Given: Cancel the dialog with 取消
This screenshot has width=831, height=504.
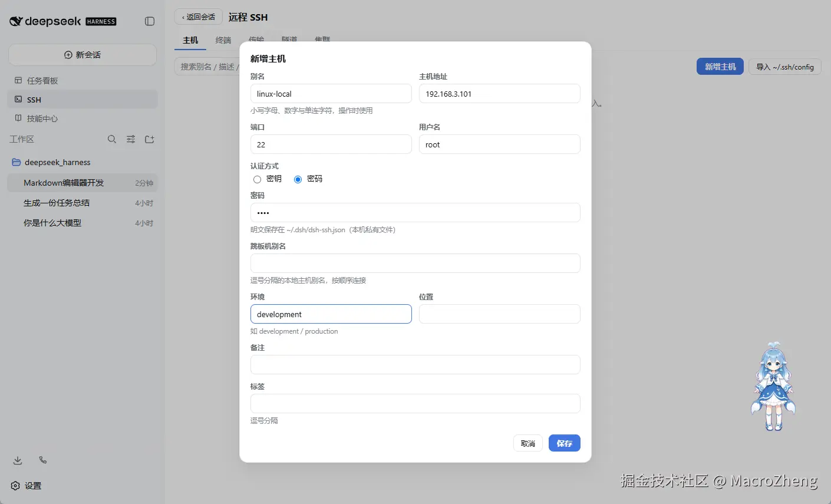Looking at the screenshot, I should [528, 443].
